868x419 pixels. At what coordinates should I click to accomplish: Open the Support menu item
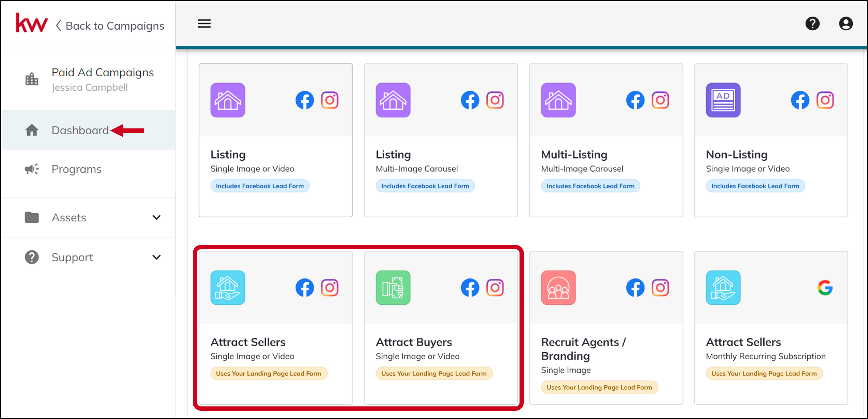88,257
